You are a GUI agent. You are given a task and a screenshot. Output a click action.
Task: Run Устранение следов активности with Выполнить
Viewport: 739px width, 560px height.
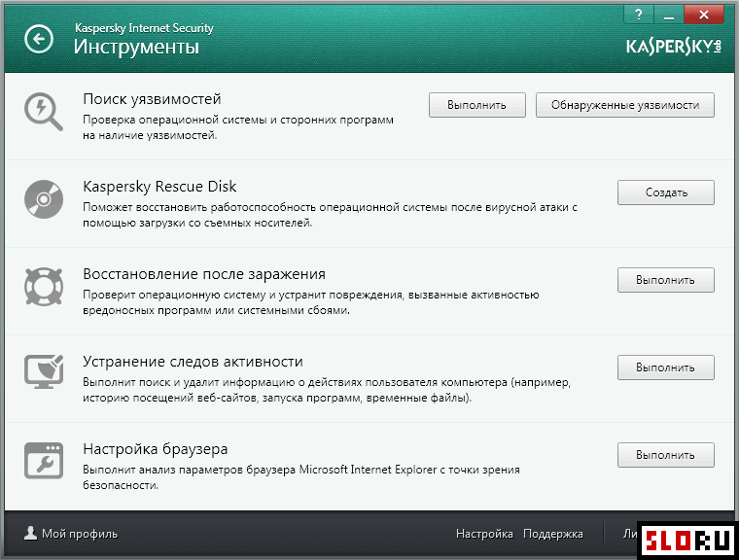click(x=666, y=367)
